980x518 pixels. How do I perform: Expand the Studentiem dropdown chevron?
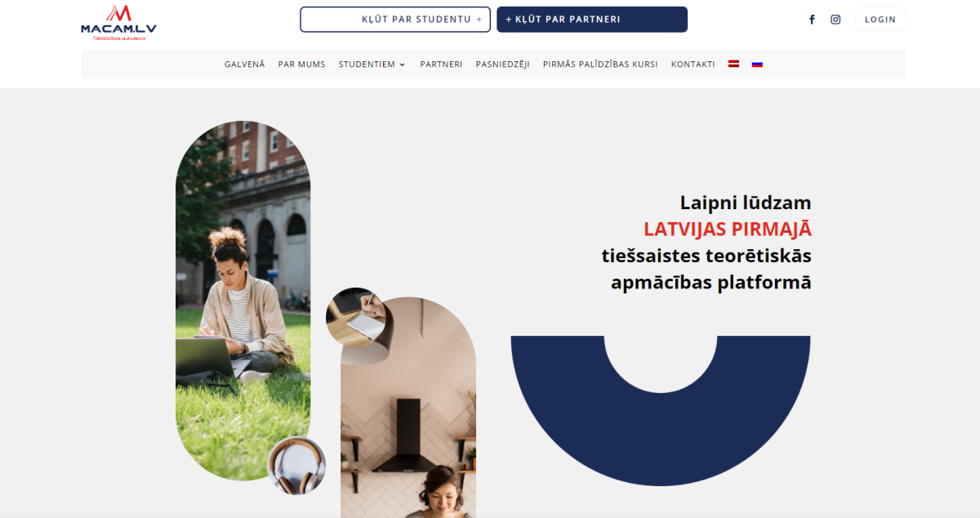tap(402, 65)
